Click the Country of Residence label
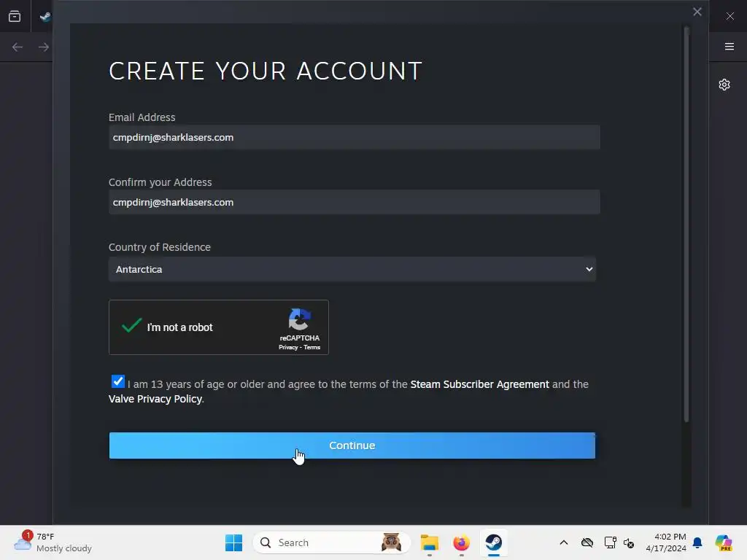The image size is (747, 560). 160,247
